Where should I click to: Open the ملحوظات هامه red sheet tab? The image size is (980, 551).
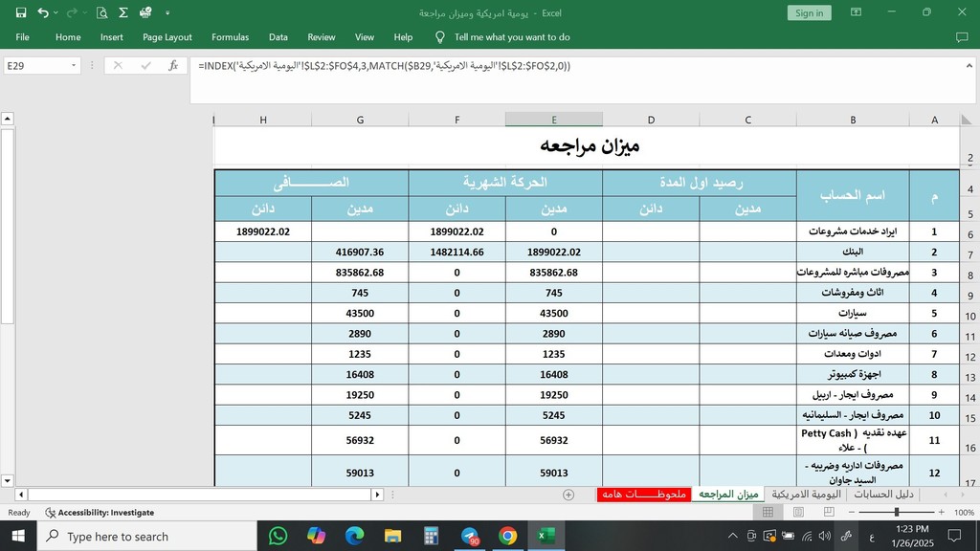click(644, 495)
